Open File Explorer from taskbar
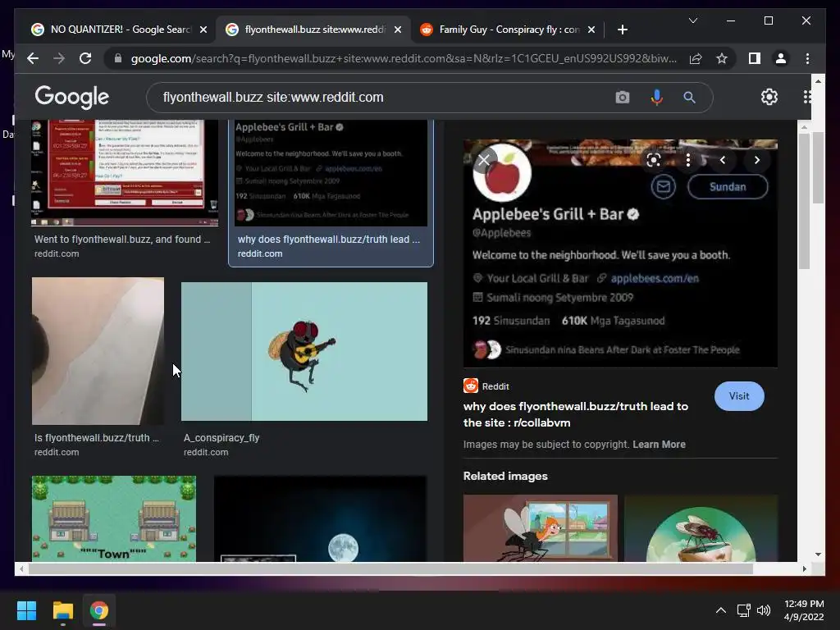Screen dimensions: 840x630 click(x=62, y=610)
